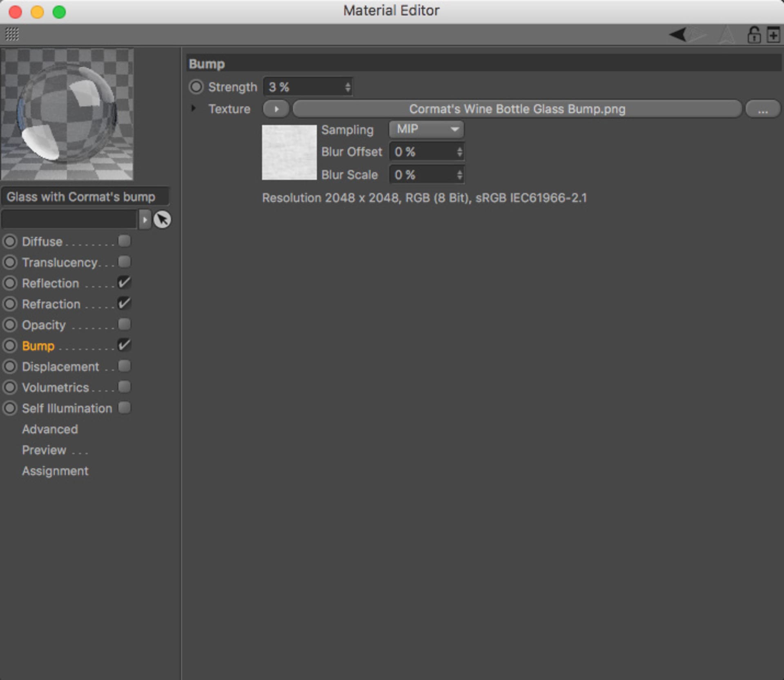784x680 pixels.
Task: Click the Bump channel animation circle
Action: [10, 346]
